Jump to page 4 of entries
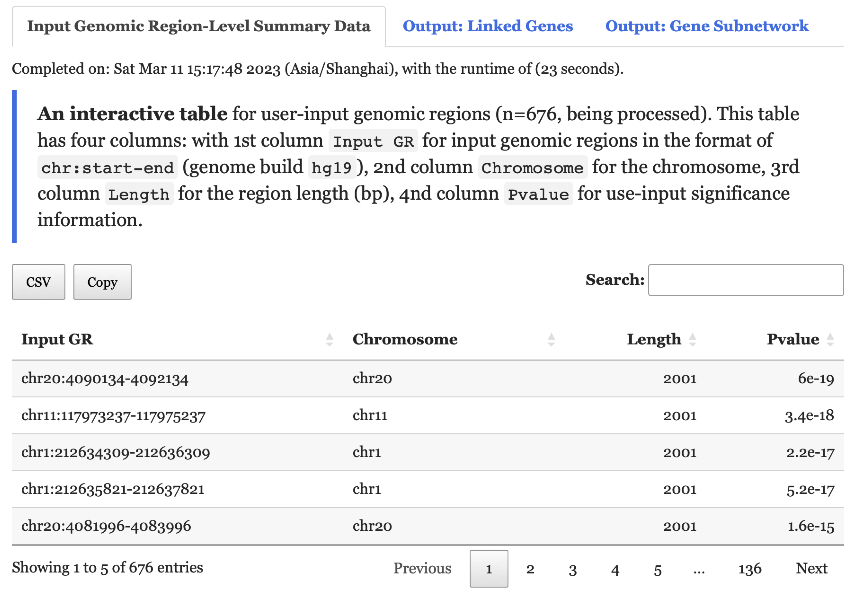The height and width of the screenshot is (616, 856). click(x=615, y=569)
